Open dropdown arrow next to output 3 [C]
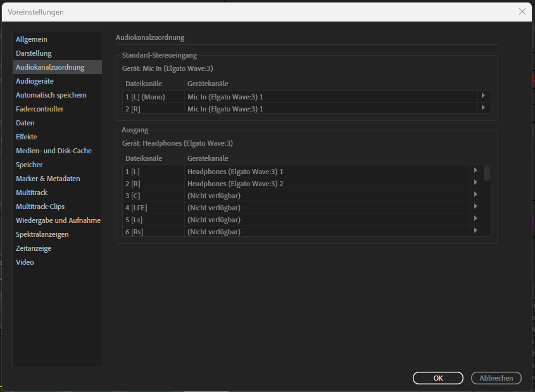 475,195
